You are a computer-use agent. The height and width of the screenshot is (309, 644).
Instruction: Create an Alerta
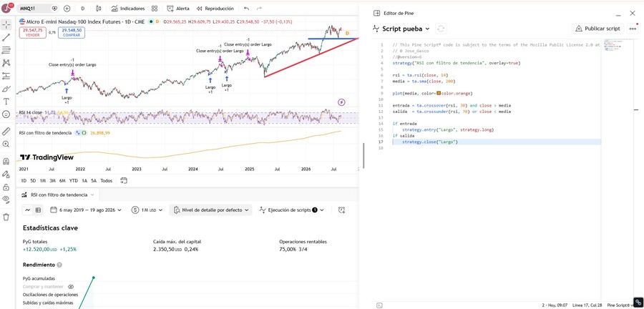coord(178,8)
